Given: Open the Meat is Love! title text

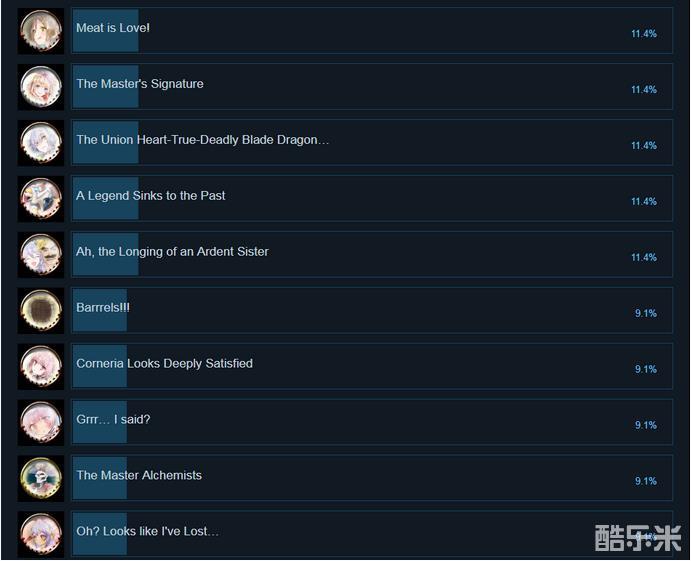Looking at the screenshot, I should click(x=113, y=28).
